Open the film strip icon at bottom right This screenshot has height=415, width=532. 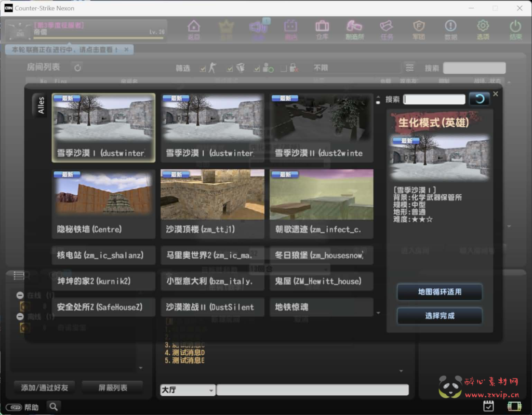(514, 406)
